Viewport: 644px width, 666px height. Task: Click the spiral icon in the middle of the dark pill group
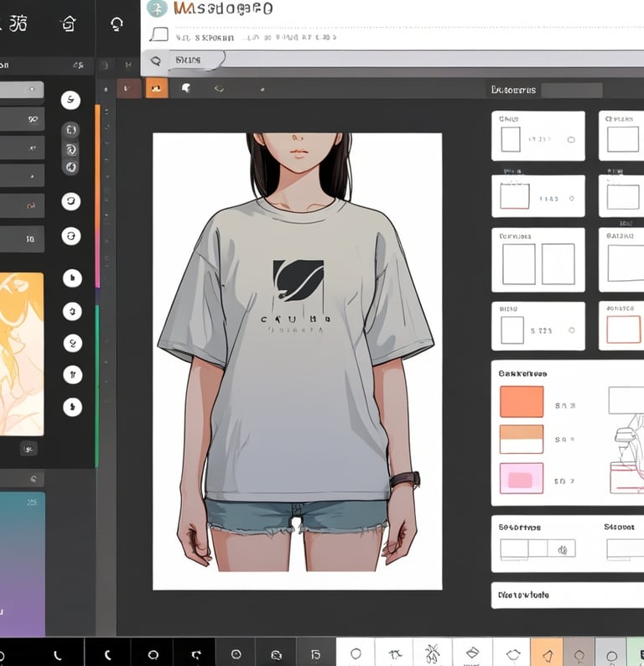pos(71,149)
